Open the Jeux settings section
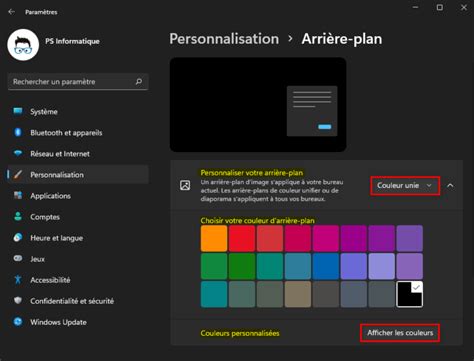 coord(78,259)
